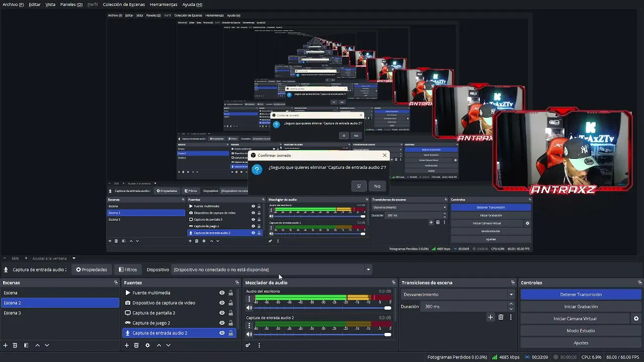This screenshot has width=644, height=362.
Task: Open the Archivo menu
Action: coord(13,5)
